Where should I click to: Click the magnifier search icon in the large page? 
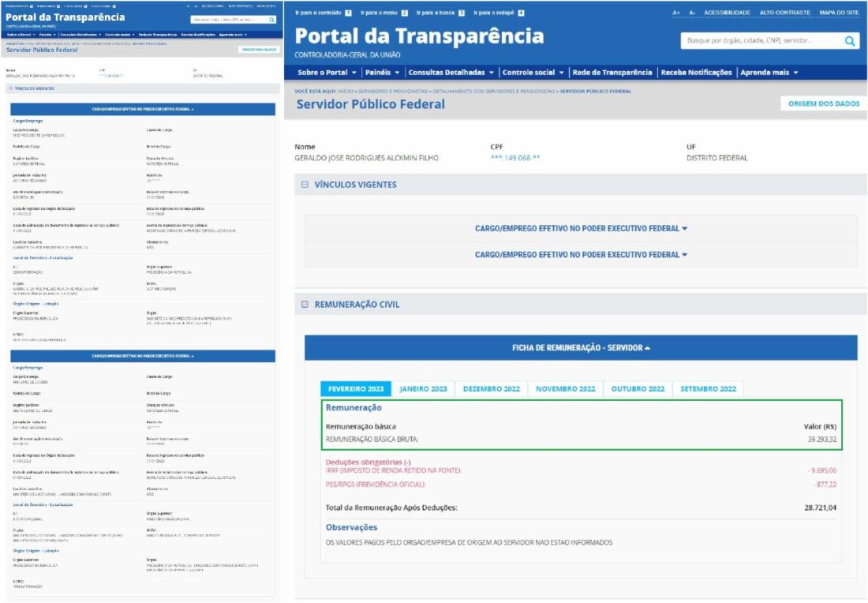[850, 41]
